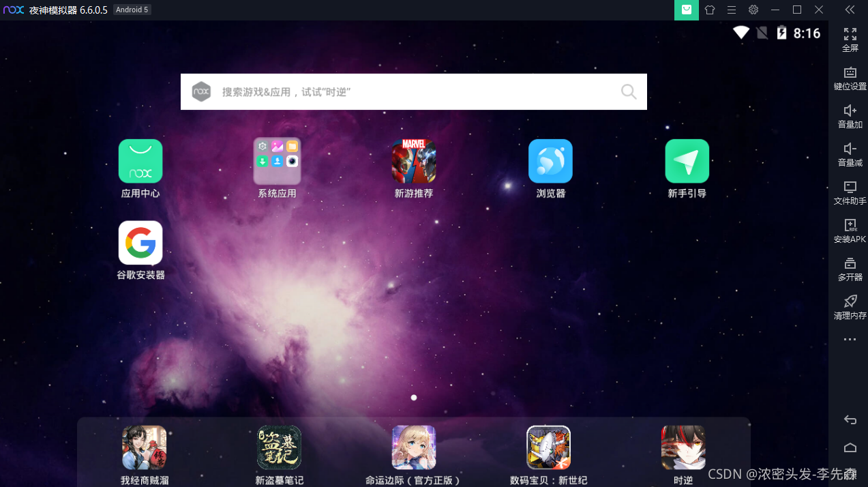Launch the 数码宝贝：新世纪 game in the dock
The height and width of the screenshot is (487, 868).
tap(549, 447)
